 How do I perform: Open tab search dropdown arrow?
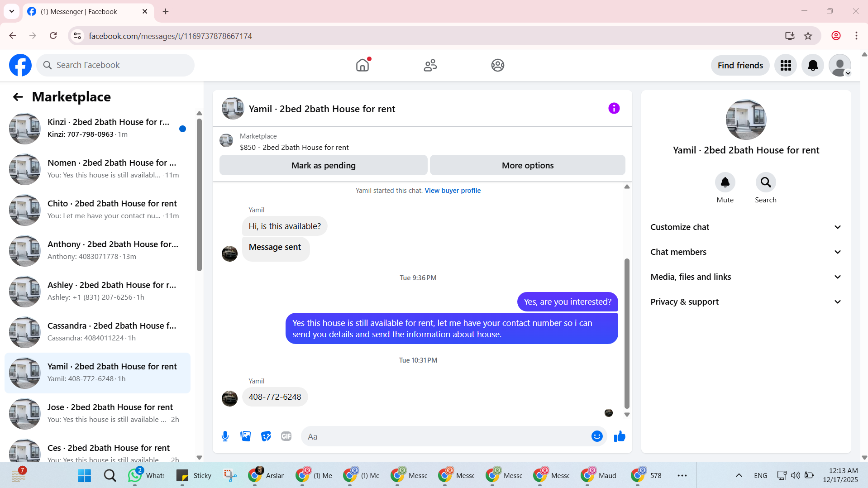(x=12, y=11)
